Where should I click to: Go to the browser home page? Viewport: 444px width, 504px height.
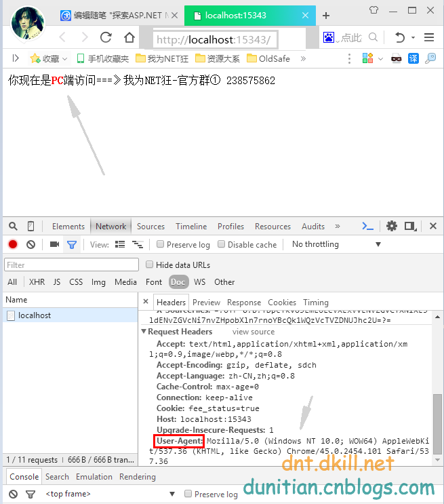pyautogui.click(x=129, y=37)
